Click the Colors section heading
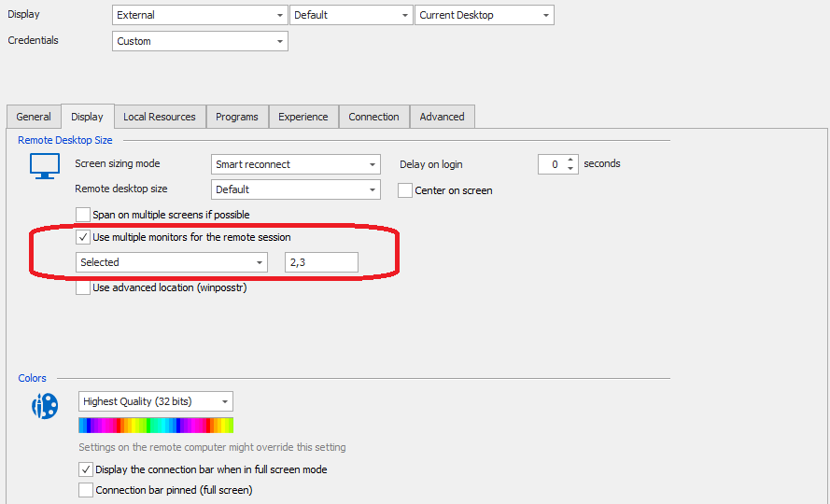 (x=33, y=378)
